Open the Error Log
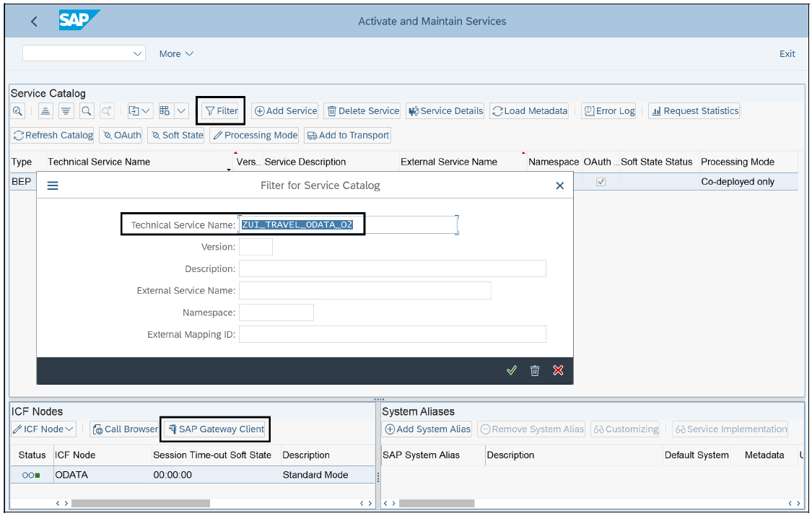812x516 pixels. coord(608,110)
